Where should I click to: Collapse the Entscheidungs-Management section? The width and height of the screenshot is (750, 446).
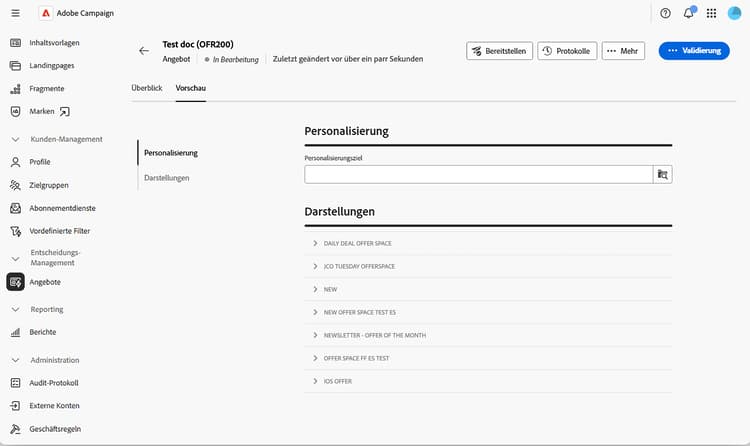point(15,258)
